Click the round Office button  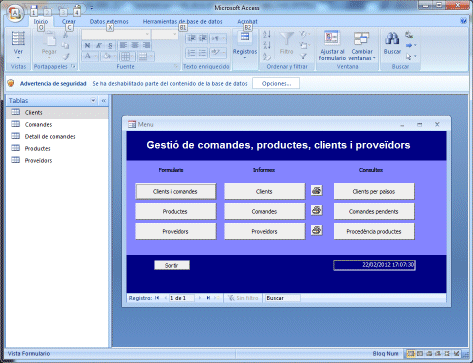(x=15, y=13)
